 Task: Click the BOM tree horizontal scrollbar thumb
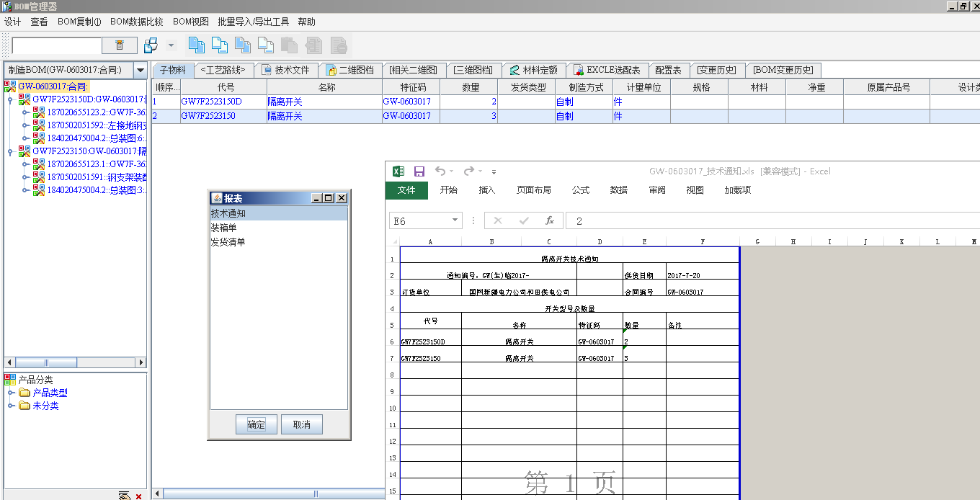coord(47,362)
